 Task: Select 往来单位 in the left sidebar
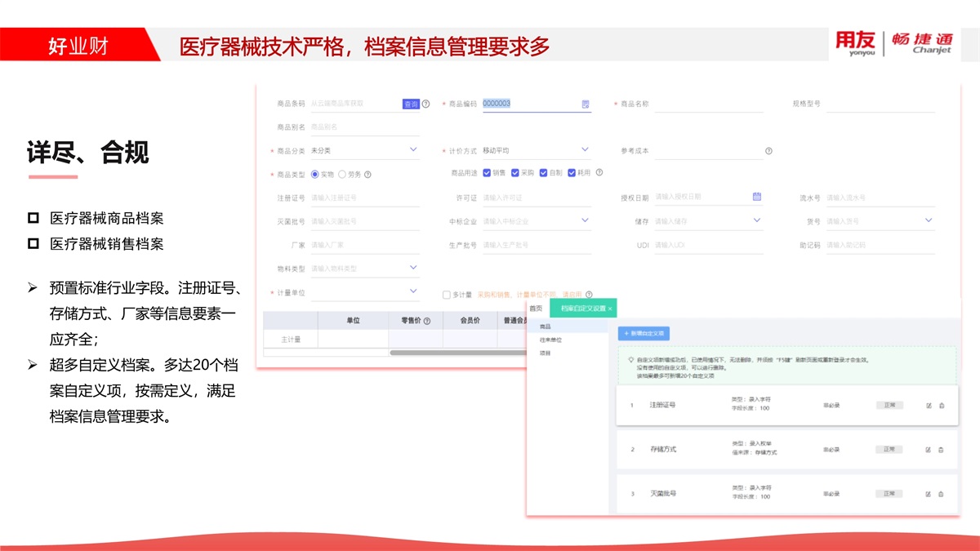point(551,340)
